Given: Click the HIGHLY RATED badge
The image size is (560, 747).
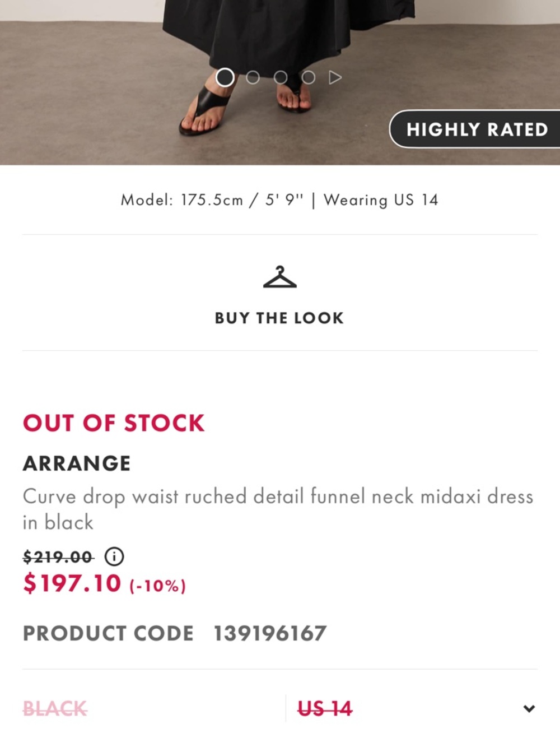Looking at the screenshot, I should [x=477, y=129].
